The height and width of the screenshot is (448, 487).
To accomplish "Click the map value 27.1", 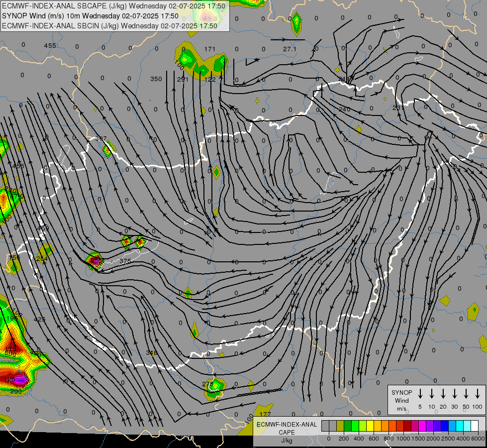I will tap(290, 49).
